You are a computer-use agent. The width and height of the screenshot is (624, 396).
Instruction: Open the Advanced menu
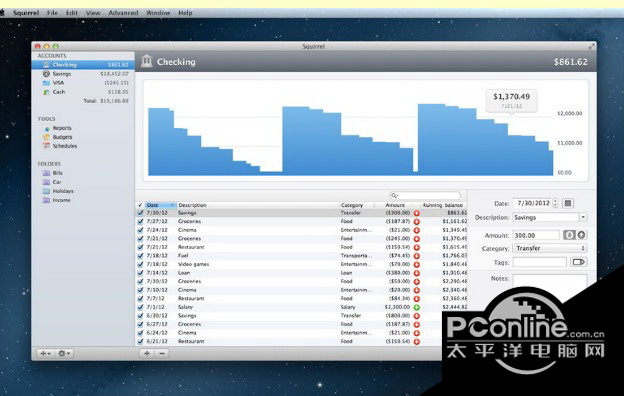pos(123,13)
